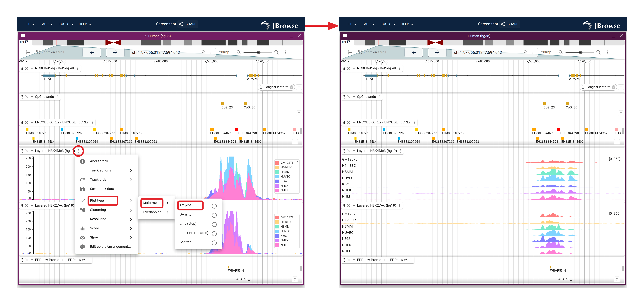Collapse CpG Islands track in left window

[x=32, y=97]
